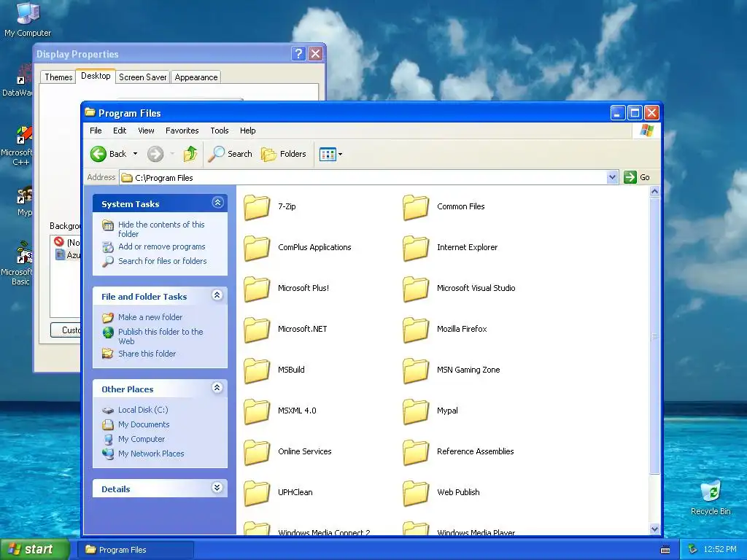Click Search for files or folders link
Viewport: 747px width, 560px height.
click(x=163, y=261)
